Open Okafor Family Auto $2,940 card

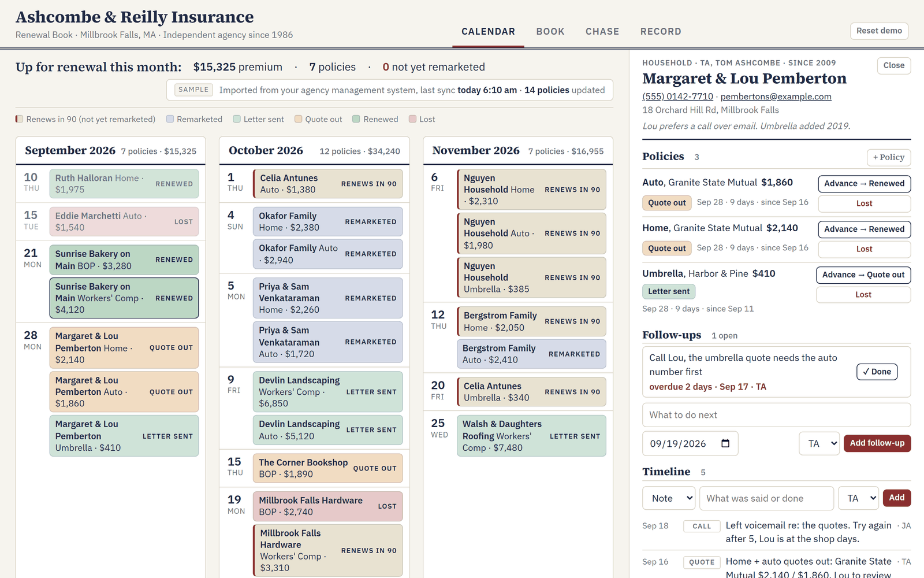pyautogui.click(x=327, y=254)
